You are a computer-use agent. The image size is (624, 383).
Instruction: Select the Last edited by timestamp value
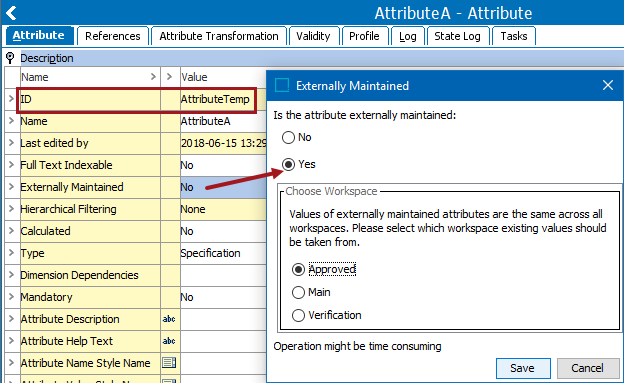pos(223,143)
